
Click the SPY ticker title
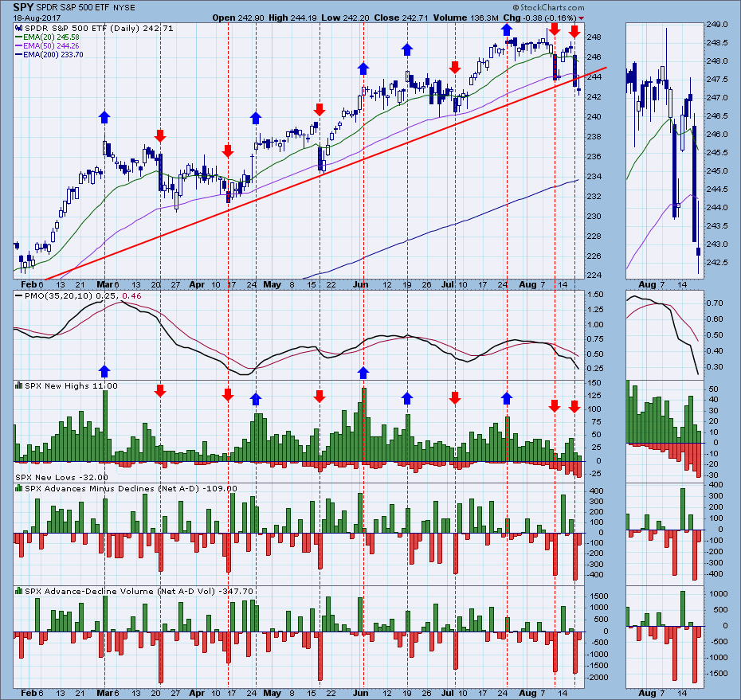coord(22,7)
